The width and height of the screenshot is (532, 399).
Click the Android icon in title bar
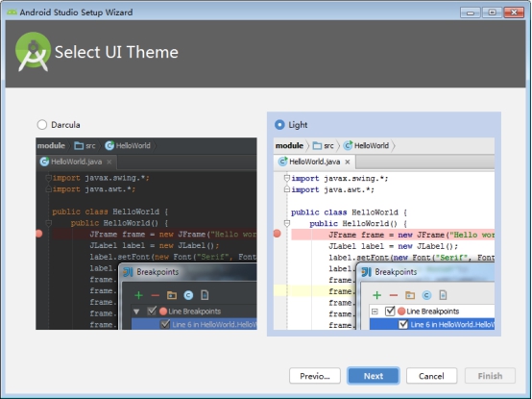coord(12,12)
